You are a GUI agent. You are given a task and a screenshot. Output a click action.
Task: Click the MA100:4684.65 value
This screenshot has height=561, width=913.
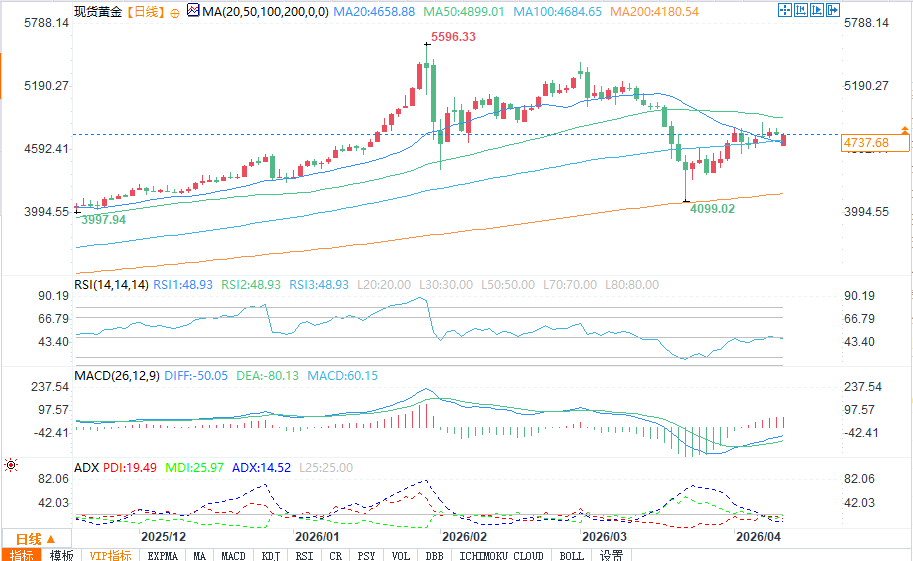click(x=557, y=11)
